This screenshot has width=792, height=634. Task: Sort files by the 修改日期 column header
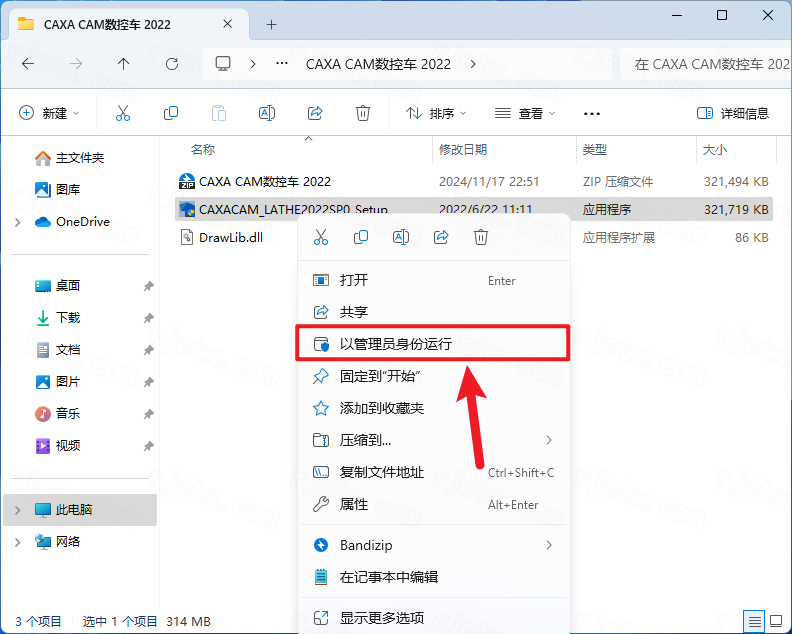tap(463, 149)
